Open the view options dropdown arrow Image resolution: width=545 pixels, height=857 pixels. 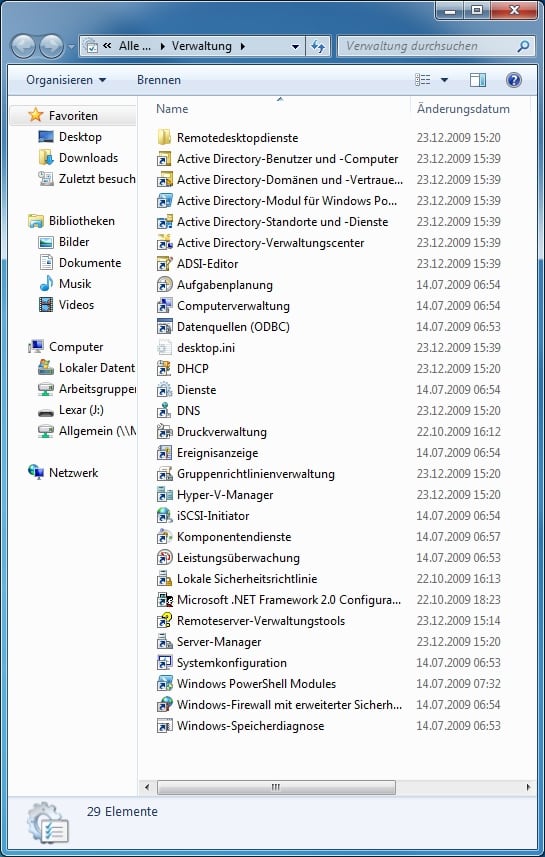point(444,80)
